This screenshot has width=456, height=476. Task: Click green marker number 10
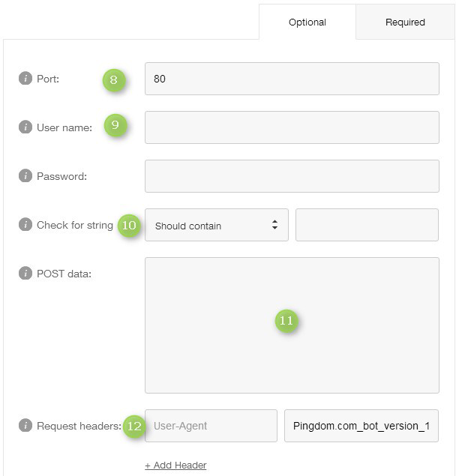[x=129, y=225]
